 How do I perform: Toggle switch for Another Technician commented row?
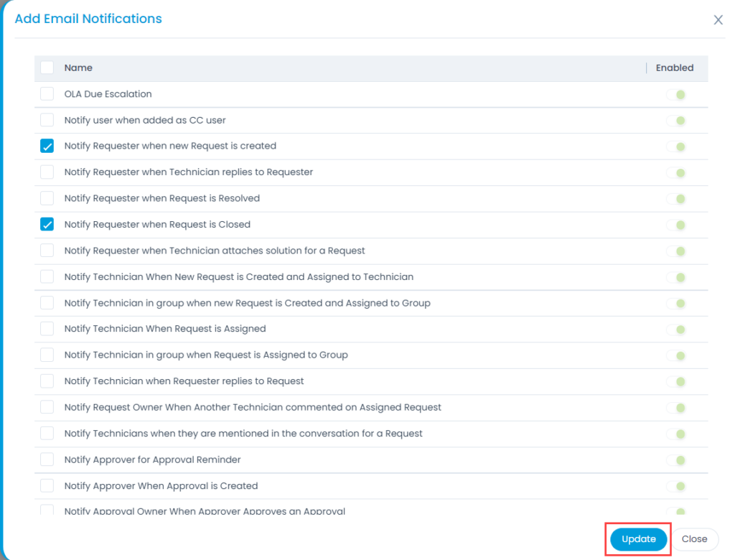(676, 408)
